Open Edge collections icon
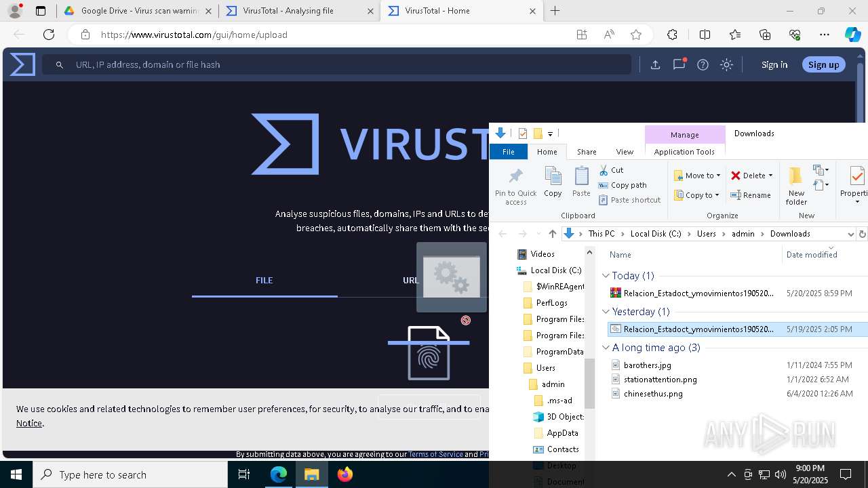 click(765, 35)
